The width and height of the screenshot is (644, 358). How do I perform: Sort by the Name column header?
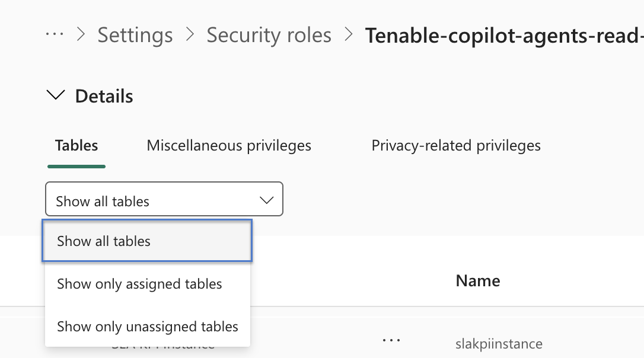(x=477, y=280)
